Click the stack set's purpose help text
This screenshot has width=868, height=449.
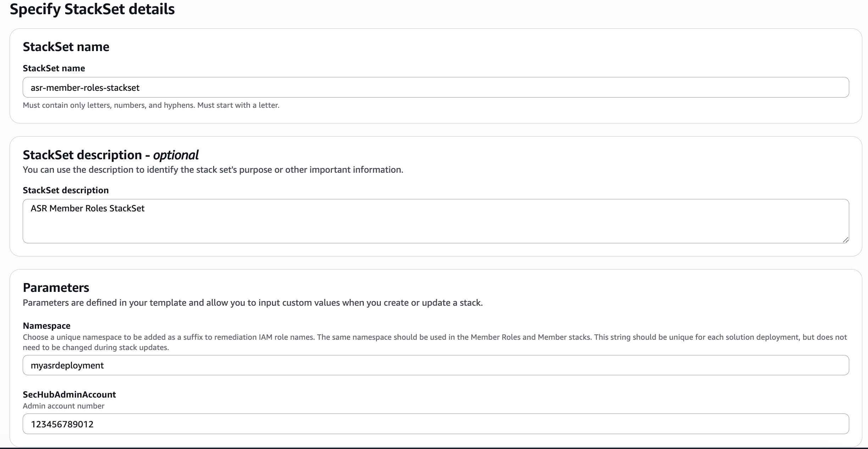tap(213, 170)
